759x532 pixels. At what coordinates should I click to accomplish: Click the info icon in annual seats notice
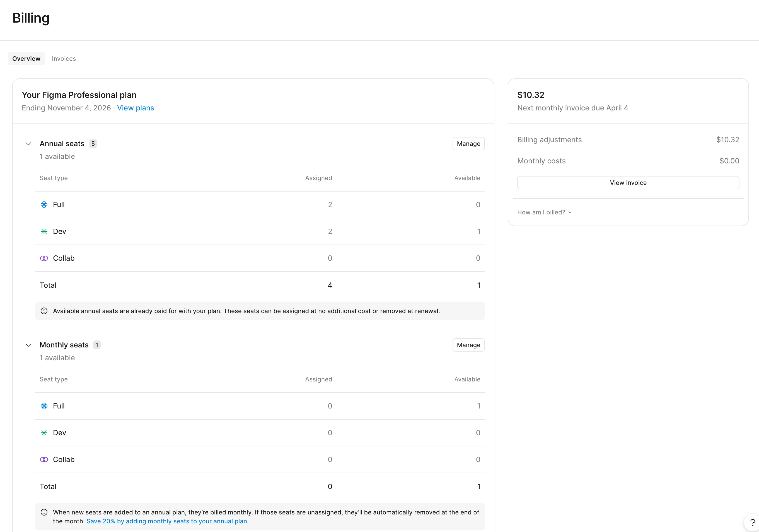tap(44, 311)
